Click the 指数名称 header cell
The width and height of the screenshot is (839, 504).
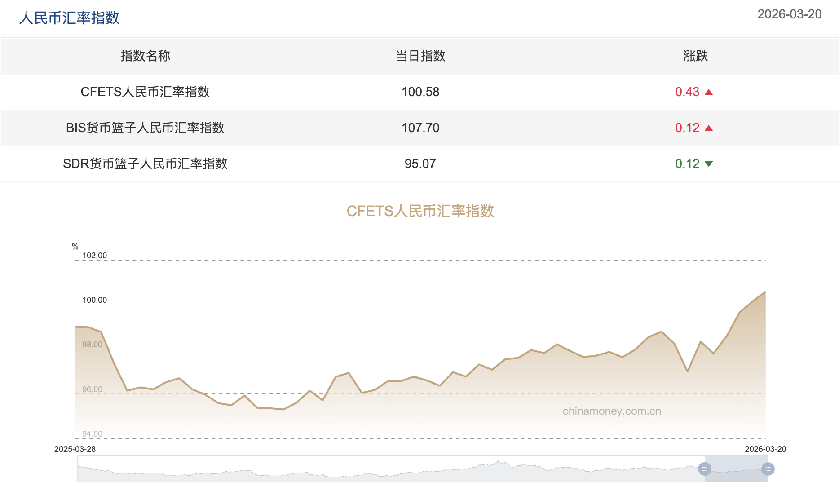(145, 56)
